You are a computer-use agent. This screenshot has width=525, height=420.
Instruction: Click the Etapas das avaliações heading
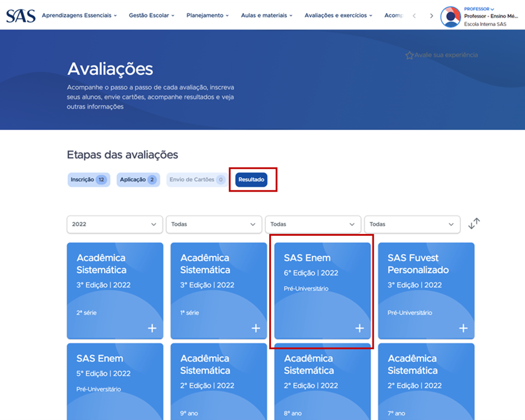(122, 155)
